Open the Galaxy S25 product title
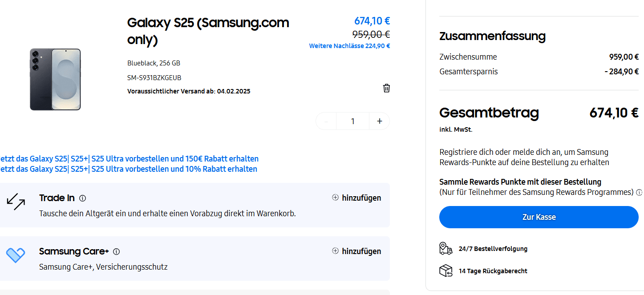Viewport: 644px width, 295px height. tap(208, 31)
